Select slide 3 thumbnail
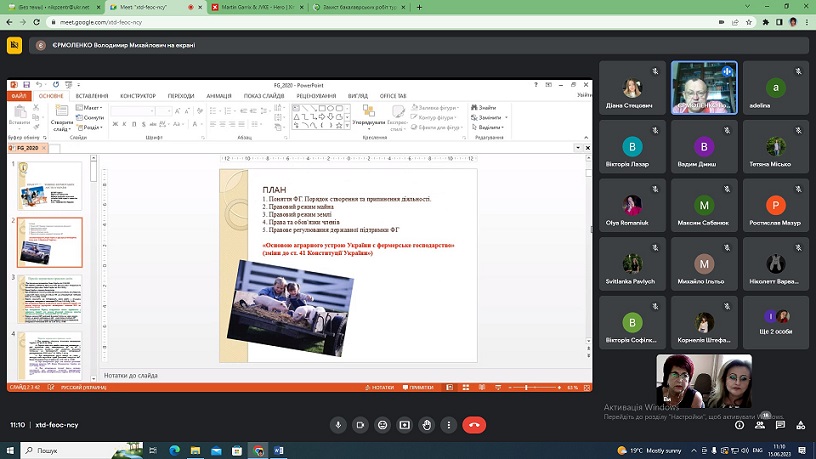The image size is (816, 459). point(50,299)
